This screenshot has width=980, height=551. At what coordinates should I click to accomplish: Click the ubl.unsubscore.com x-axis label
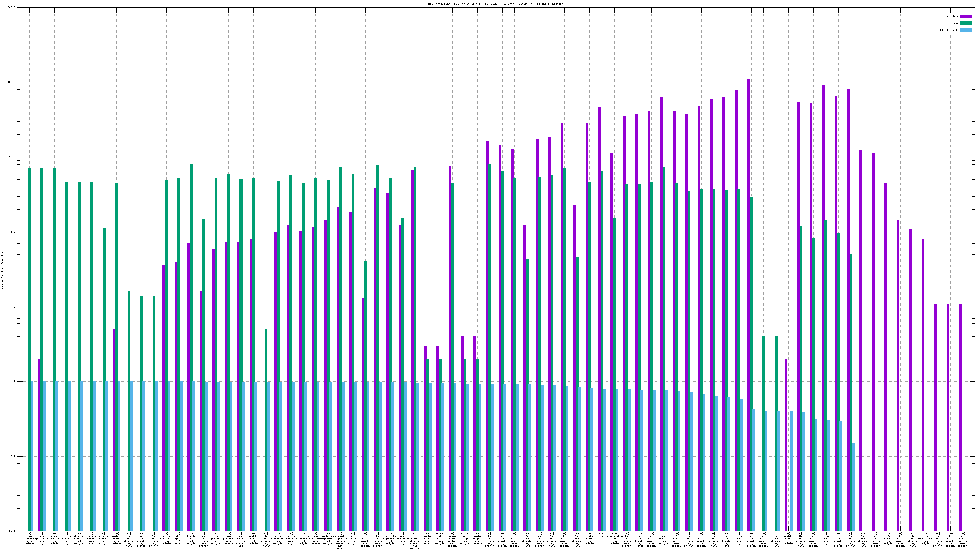[925, 538]
